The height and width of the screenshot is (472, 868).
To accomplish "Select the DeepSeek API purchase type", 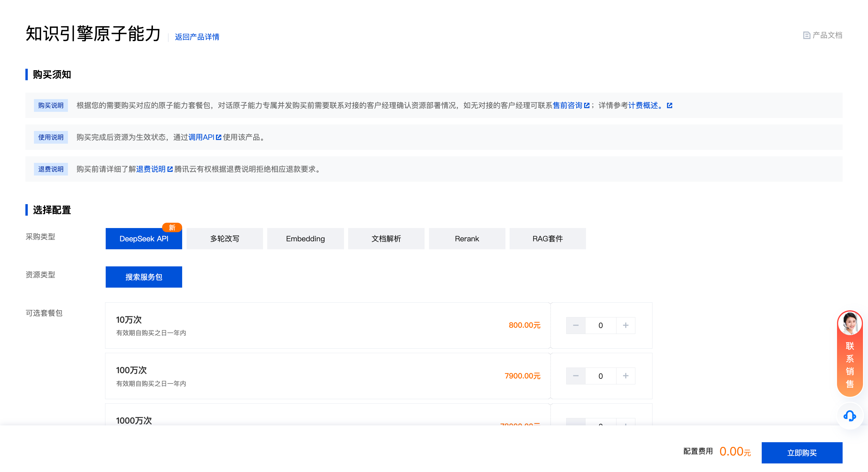I will (x=144, y=239).
